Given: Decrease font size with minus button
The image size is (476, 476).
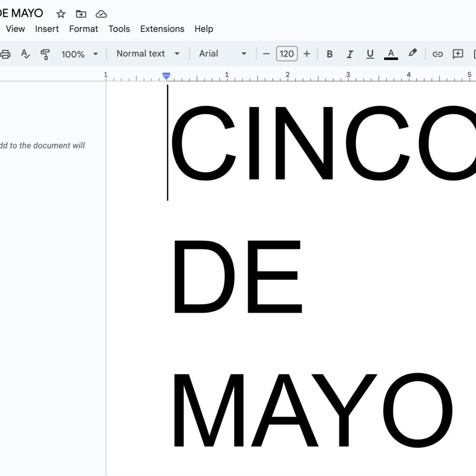Looking at the screenshot, I should [x=266, y=54].
